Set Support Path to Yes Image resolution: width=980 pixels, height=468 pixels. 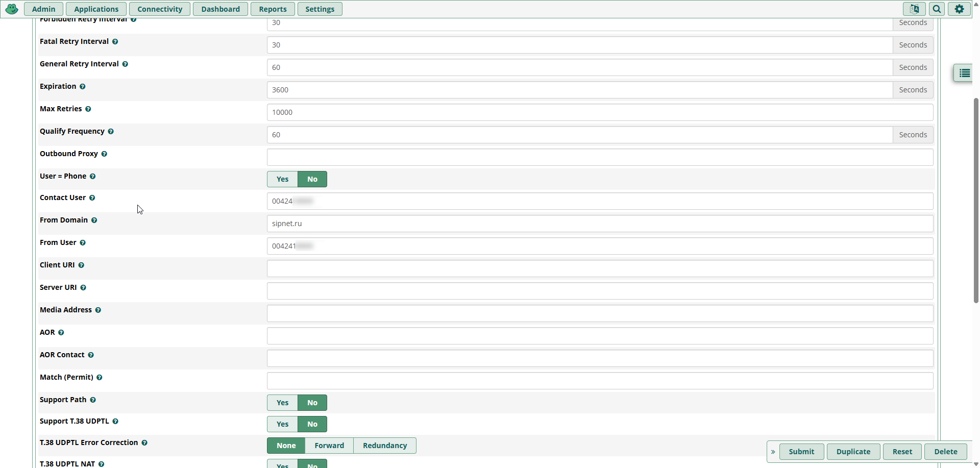click(282, 403)
